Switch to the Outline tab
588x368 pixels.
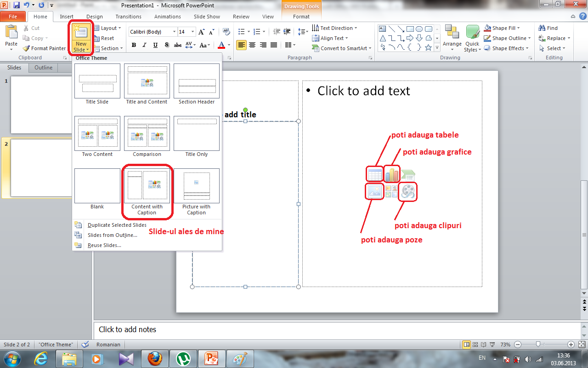(x=43, y=68)
